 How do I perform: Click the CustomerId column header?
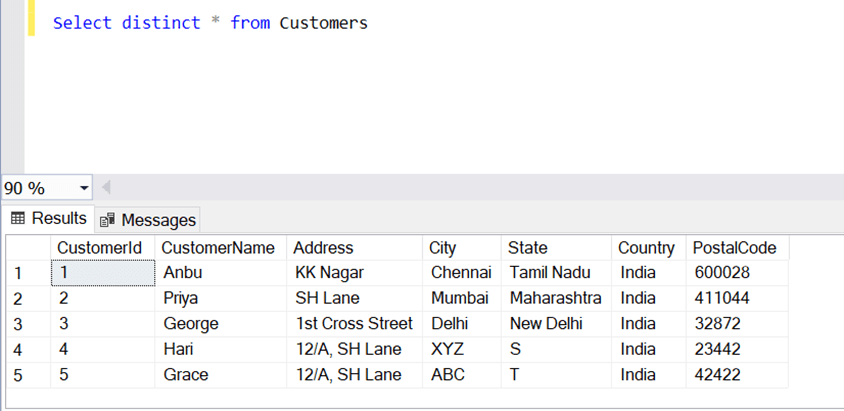point(99,248)
